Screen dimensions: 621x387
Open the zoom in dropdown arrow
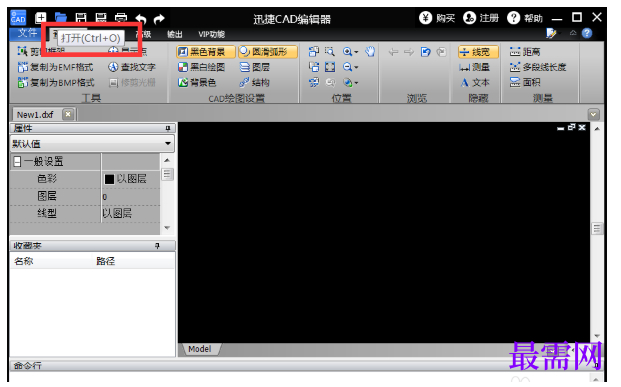(356, 52)
